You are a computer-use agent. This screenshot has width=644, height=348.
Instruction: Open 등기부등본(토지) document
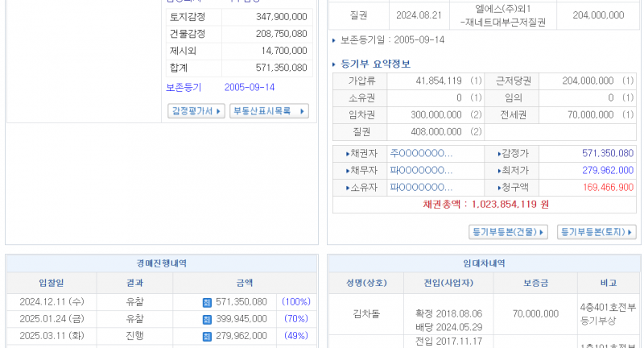tap(597, 232)
